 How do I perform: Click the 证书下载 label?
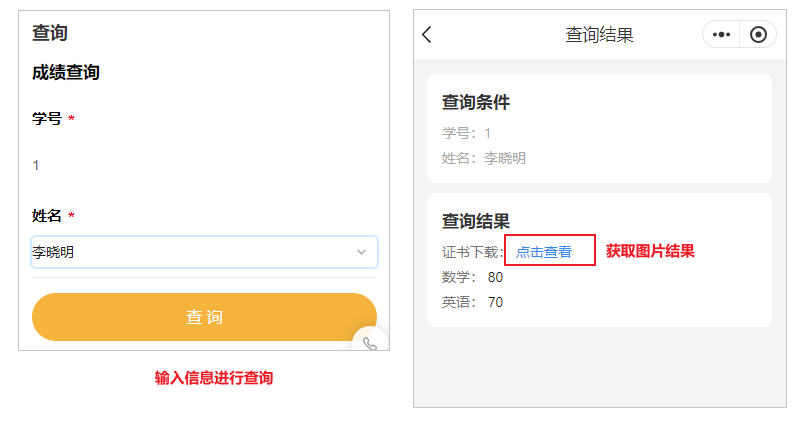(x=472, y=252)
